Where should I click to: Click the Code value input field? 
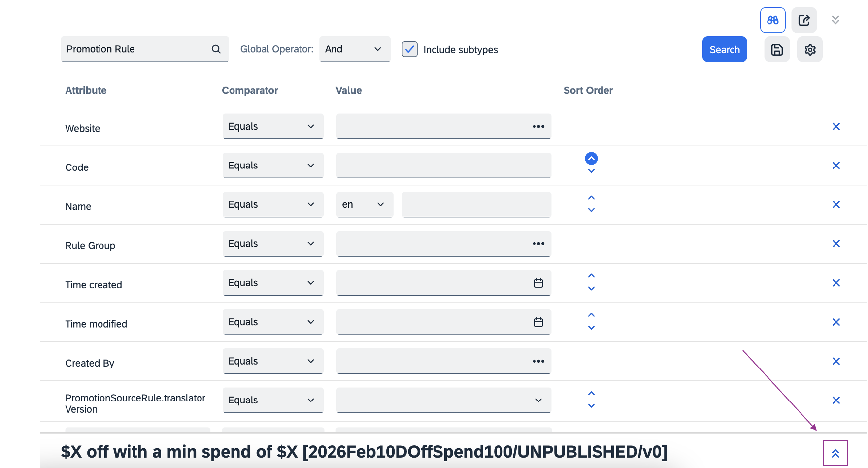[443, 166]
